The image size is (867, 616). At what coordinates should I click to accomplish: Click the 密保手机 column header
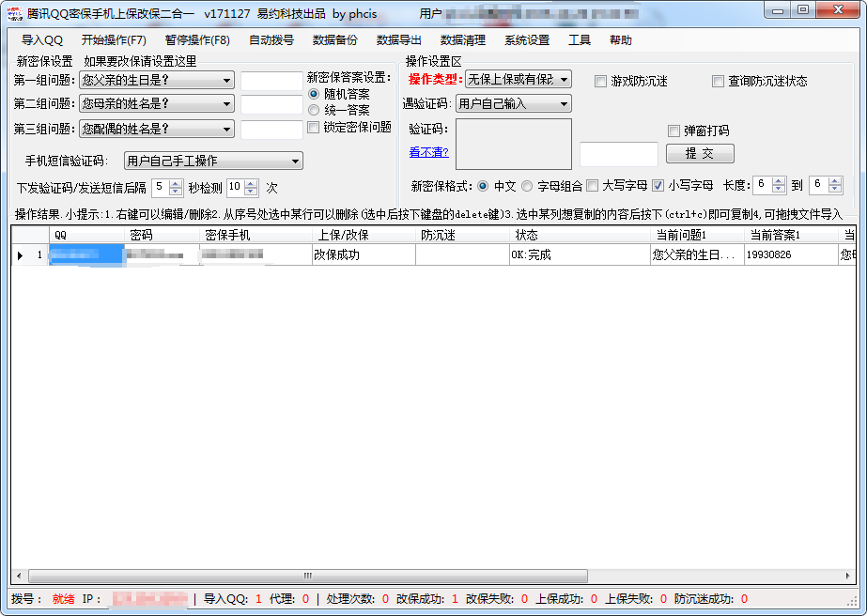[x=256, y=235]
